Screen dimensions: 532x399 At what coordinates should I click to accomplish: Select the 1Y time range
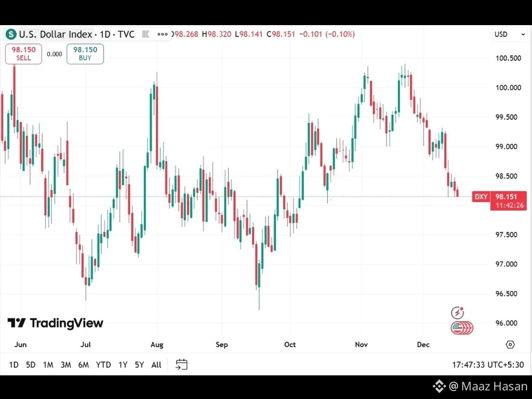pyautogui.click(x=123, y=365)
